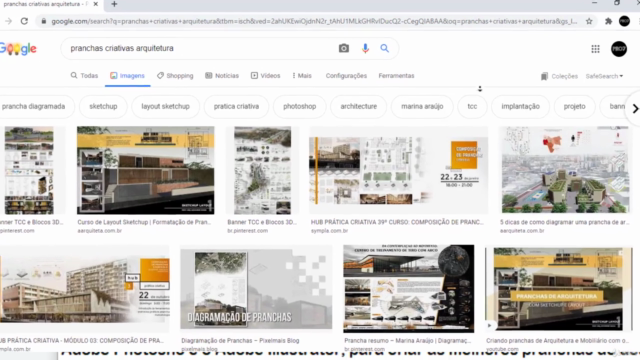Open the Notícias tab
This screenshot has width=640, height=360.
(222, 76)
